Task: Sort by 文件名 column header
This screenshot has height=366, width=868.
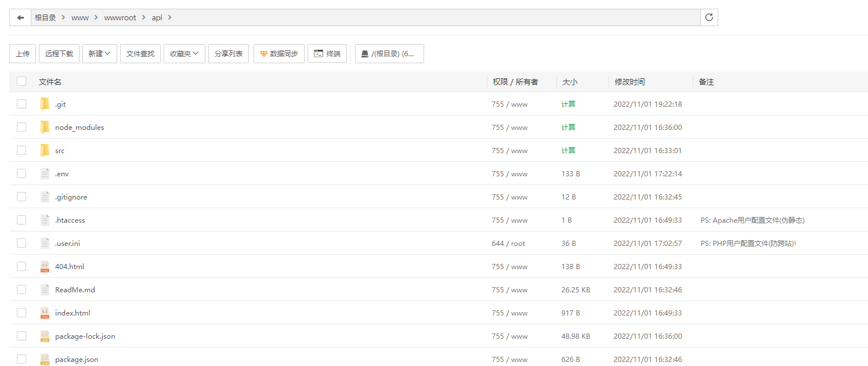Action: point(50,82)
